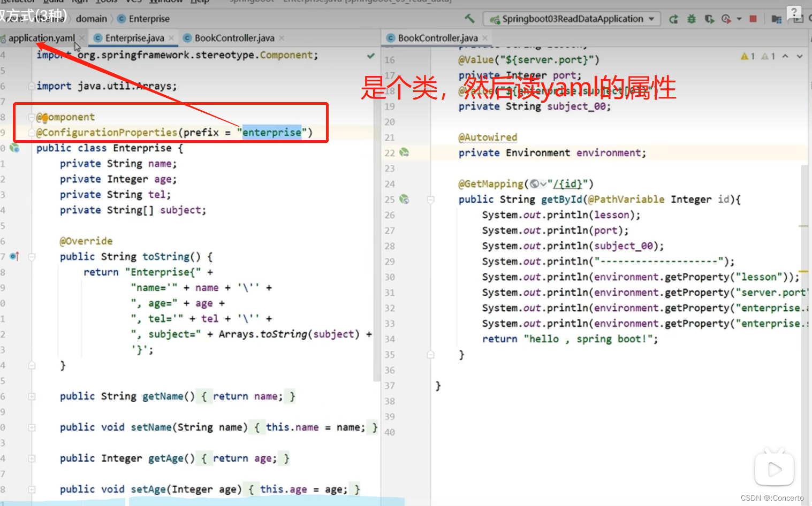The height and width of the screenshot is (506, 812).
Task: Expand the folded setName() method
Action: (32, 427)
